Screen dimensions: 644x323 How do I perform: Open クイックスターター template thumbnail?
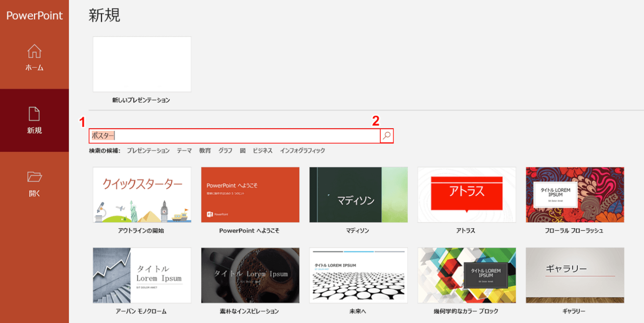[142, 195]
